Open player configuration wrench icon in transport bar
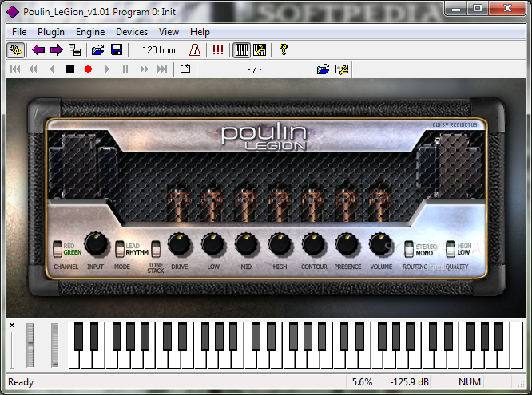Image resolution: width=532 pixels, height=395 pixels. pos(342,69)
